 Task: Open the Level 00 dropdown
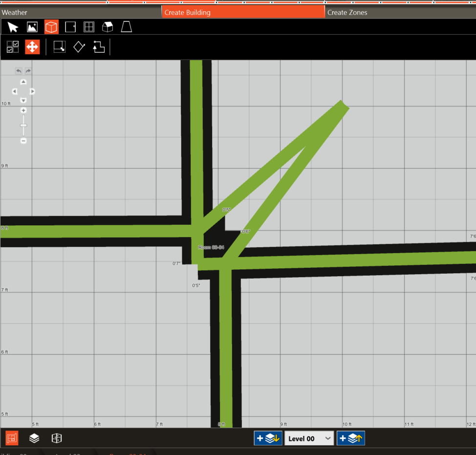pos(309,438)
